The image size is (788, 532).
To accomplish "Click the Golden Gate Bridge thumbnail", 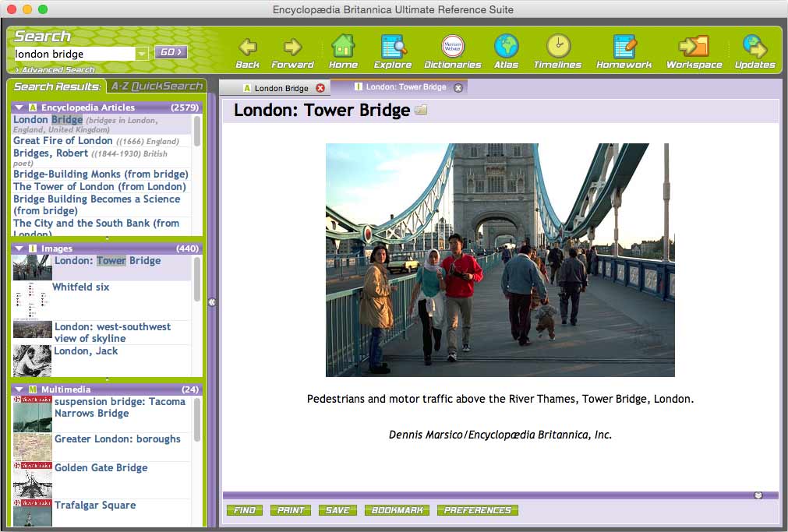I will [x=32, y=481].
